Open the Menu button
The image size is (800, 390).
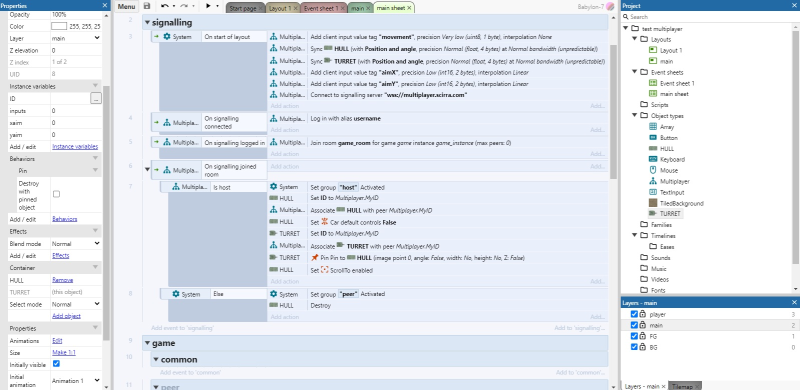[x=126, y=7]
